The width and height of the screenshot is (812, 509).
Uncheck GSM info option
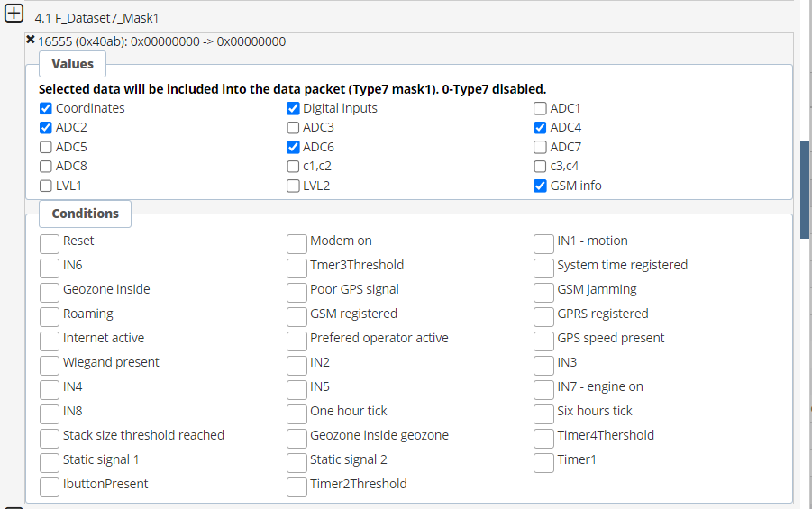point(540,186)
